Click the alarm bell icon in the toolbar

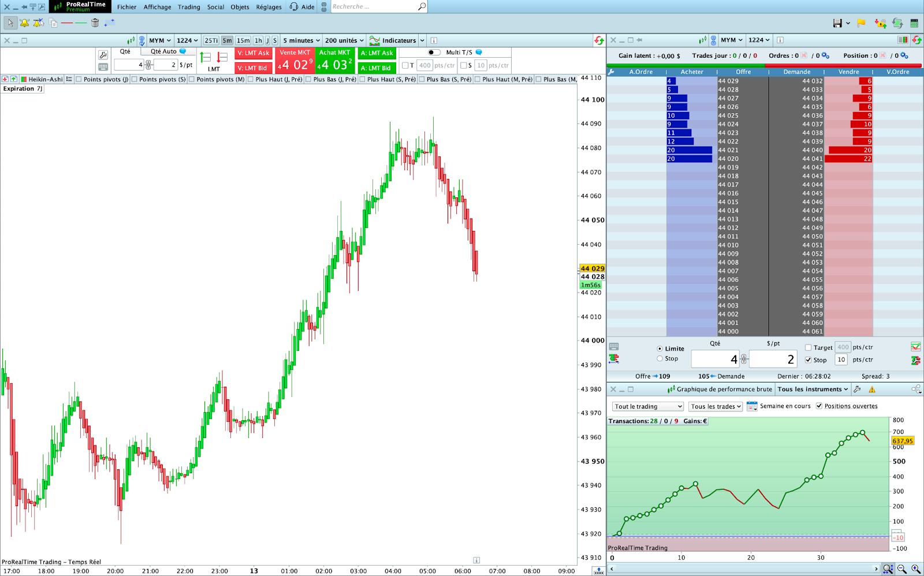pos(24,23)
